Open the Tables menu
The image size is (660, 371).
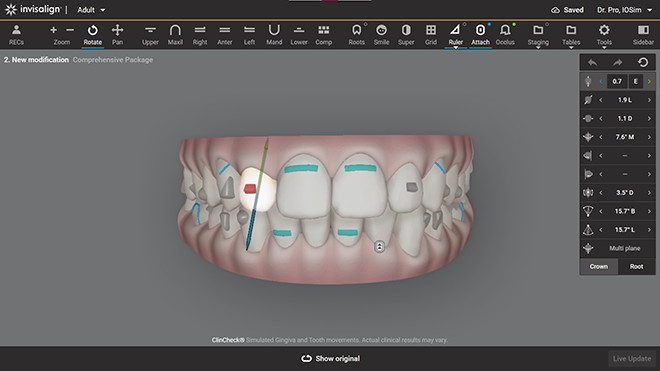571,35
